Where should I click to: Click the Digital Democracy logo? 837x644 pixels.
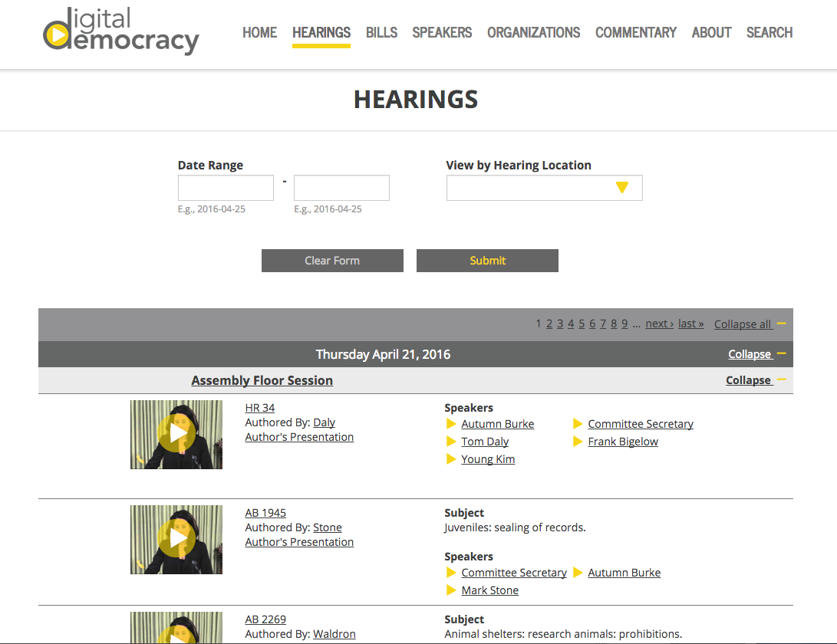click(121, 31)
